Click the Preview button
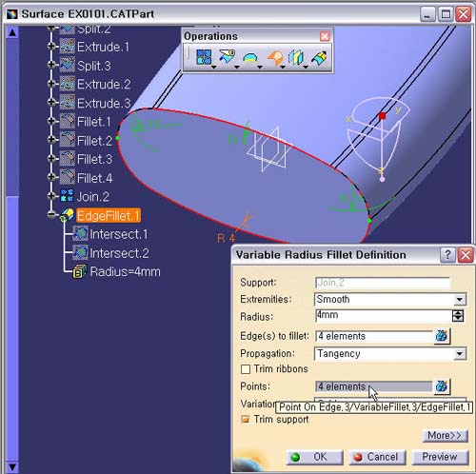Screen dimensions: 476x474 coord(440,457)
